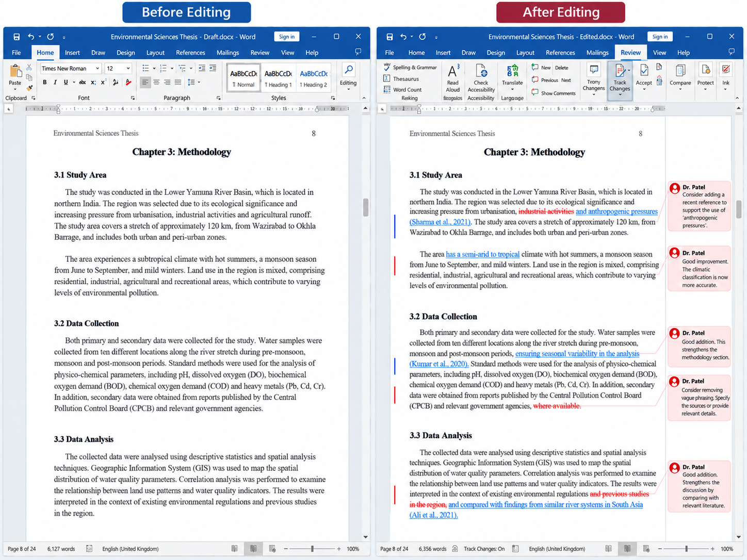Open the Times New Roman font dropdown

point(97,68)
